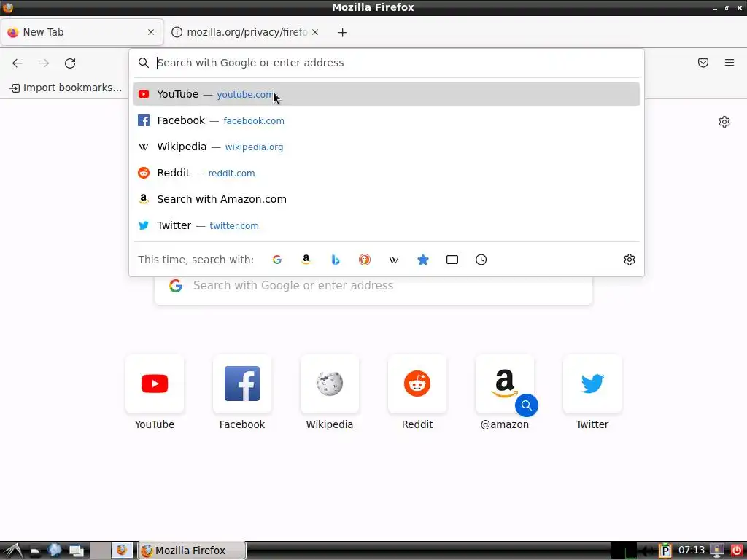Select Twitter suggestion in address dropdown

[x=387, y=225]
